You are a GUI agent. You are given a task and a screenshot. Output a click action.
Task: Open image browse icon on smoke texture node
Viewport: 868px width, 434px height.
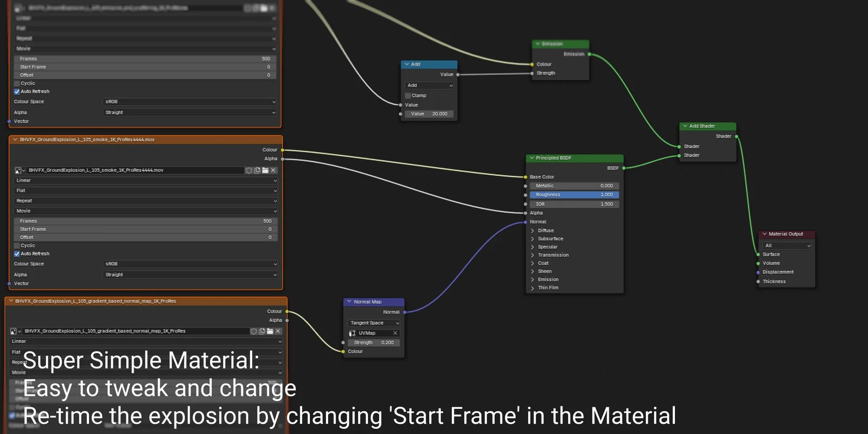(x=19, y=170)
